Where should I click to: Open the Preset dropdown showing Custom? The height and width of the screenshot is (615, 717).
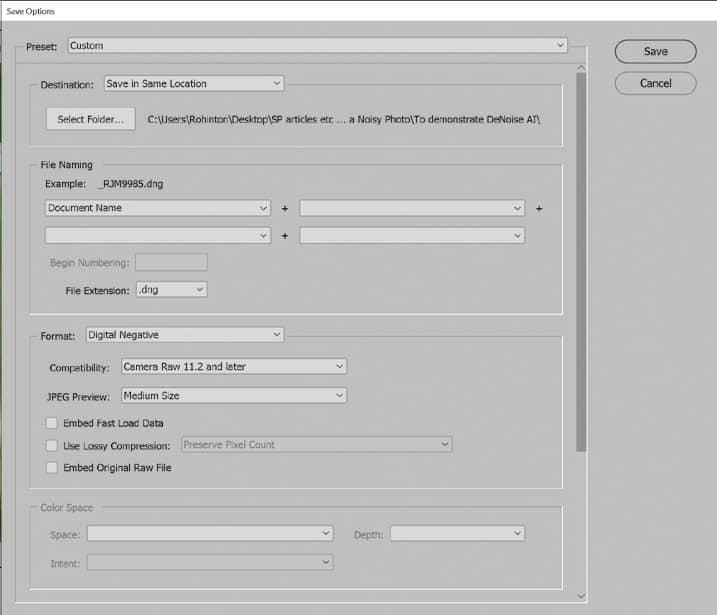point(317,45)
